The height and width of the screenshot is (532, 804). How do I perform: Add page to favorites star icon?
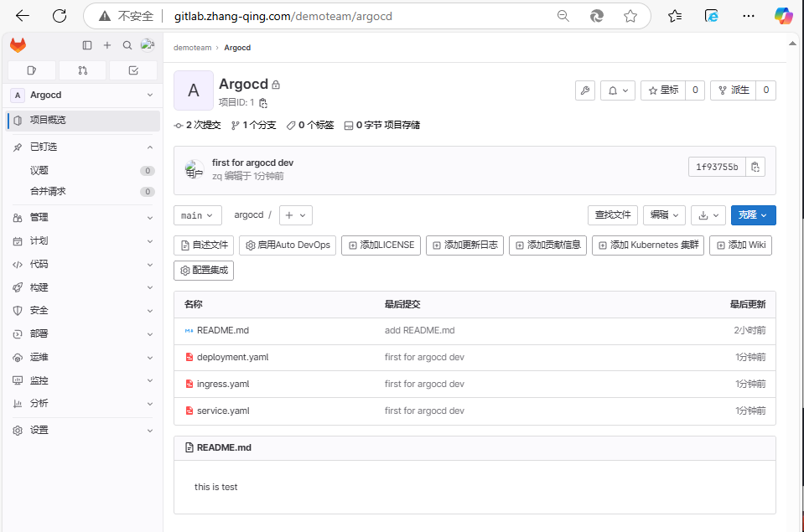coord(630,16)
